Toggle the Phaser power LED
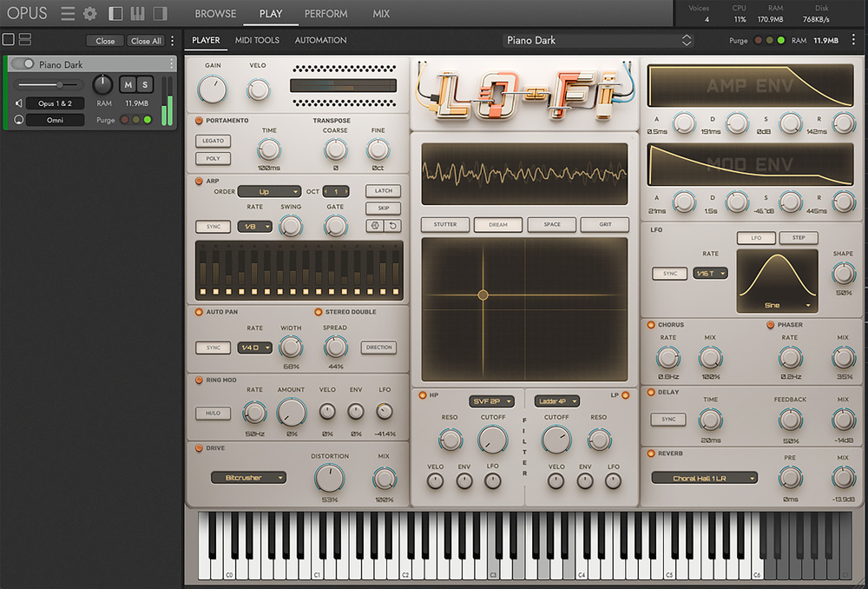The height and width of the screenshot is (589, 868). (771, 325)
